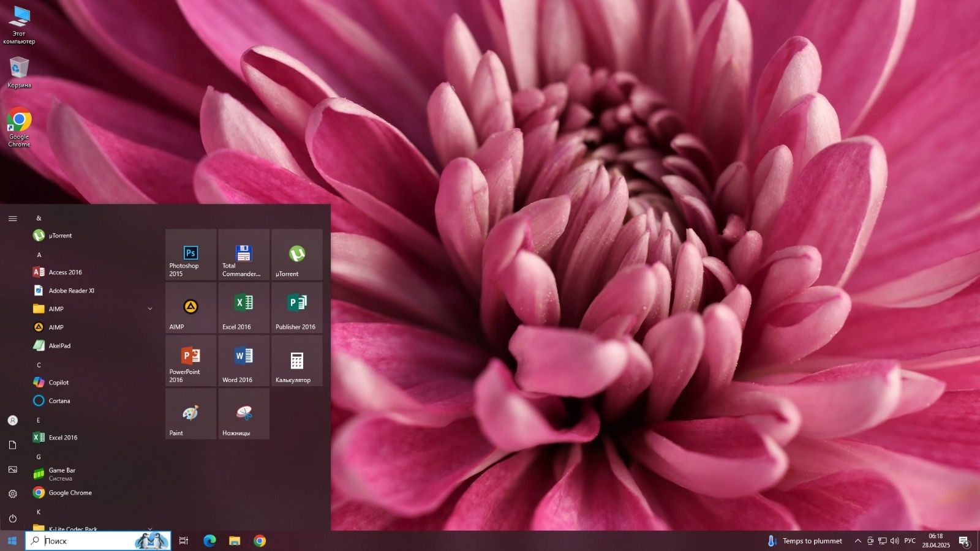
Task: Open the Paint tile
Action: point(190,414)
